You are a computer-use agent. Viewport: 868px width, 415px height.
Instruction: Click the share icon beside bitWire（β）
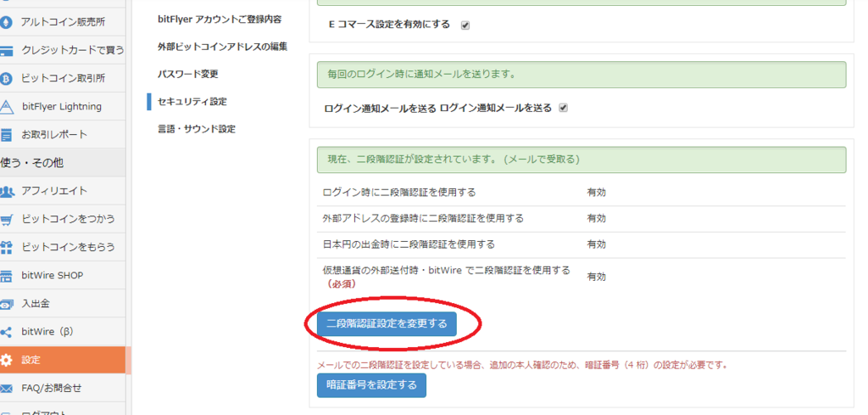tap(7, 332)
